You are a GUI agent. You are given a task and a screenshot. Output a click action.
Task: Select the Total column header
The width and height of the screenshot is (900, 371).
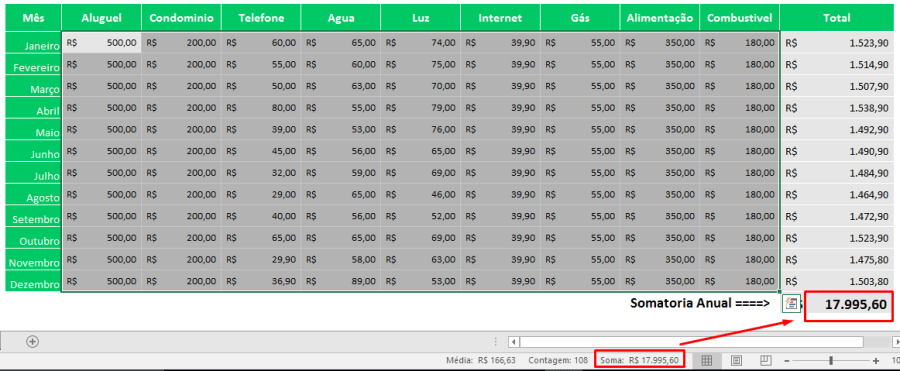coord(837,18)
